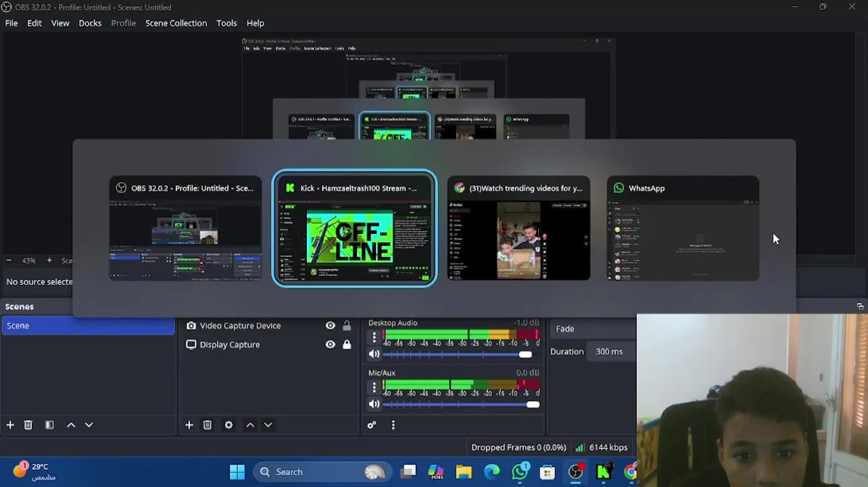Click the OBS Studio taskbar icon

tap(575, 472)
